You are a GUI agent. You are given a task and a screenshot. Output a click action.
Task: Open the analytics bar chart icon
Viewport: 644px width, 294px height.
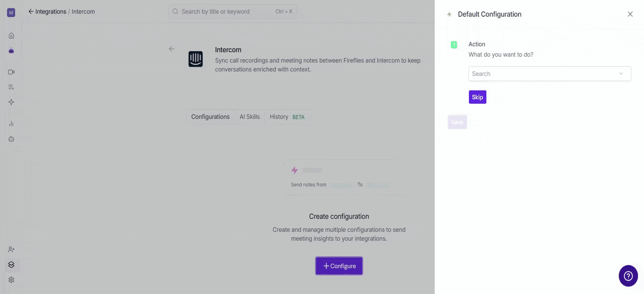(11, 124)
